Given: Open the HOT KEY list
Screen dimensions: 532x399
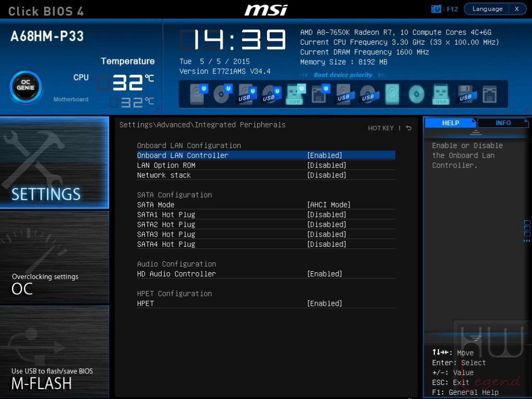Looking at the screenshot, I should [381, 128].
